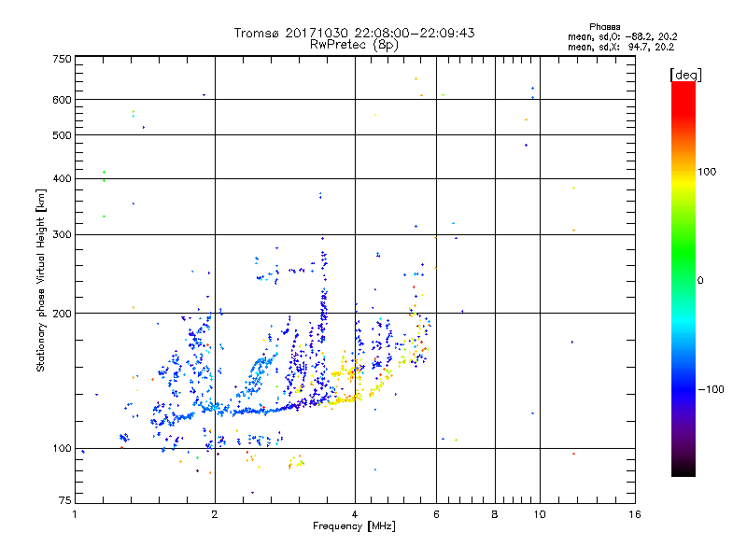Click the y-axis tick label '750'
The height and width of the screenshot is (560, 747).
click(62, 59)
